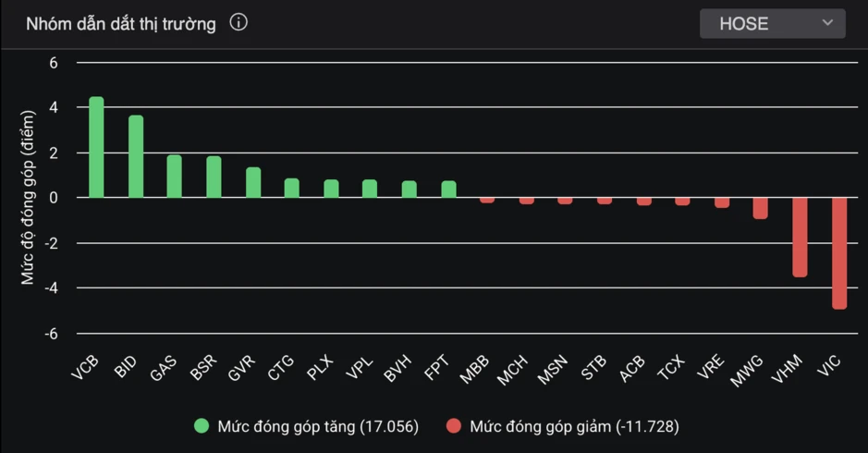Click the y-axis title 'Mức độ đóng góp (điểm)'
Screen dimensions: 868x453
(28, 198)
